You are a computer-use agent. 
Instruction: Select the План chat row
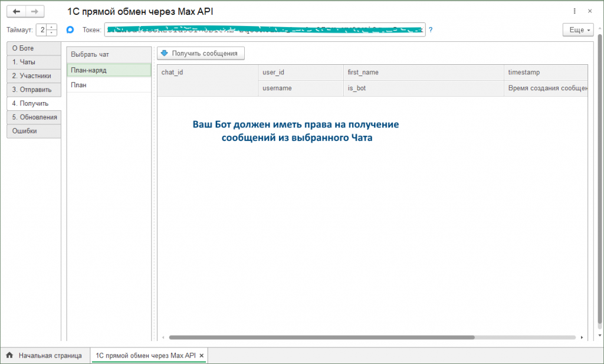coord(109,85)
